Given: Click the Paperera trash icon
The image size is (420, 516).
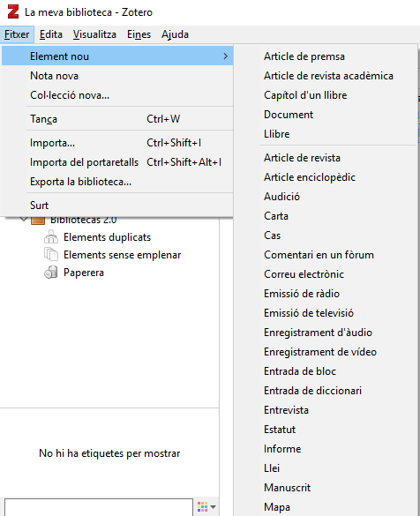Looking at the screenshot, I should (x=51, y=273).
